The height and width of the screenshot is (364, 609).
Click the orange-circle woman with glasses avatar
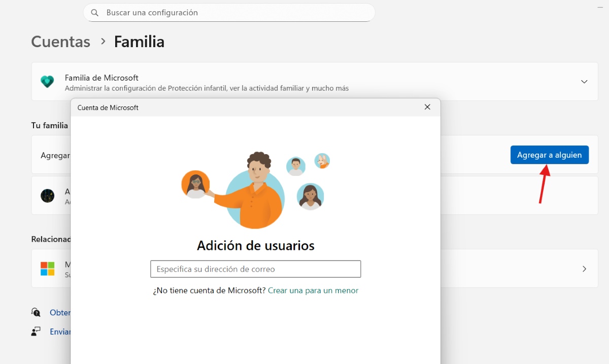195,184
